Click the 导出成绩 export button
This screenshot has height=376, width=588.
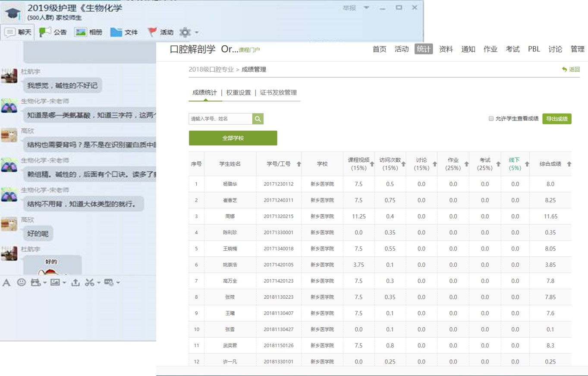[x=557, y=119]
